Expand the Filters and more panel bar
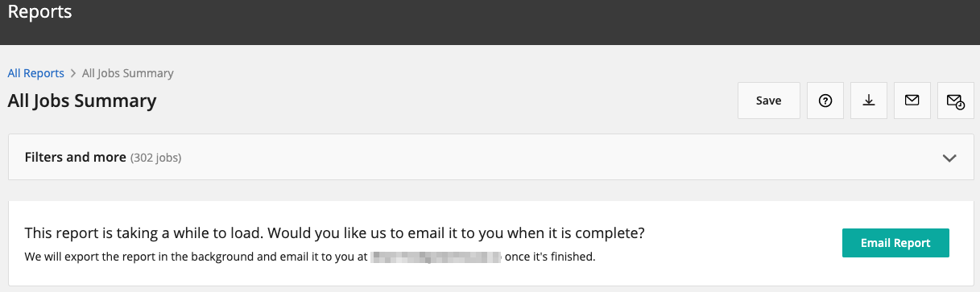The height and width of the screenshot is (292, 980). click(x=490, y=157)
